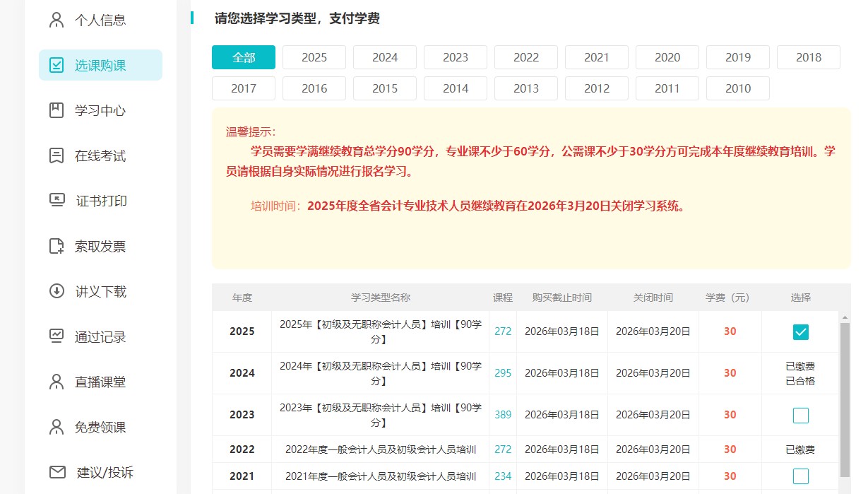
Task: Click the 在线考试 sidebar icon
Action: pyautogui.click(x=57, y=155)
